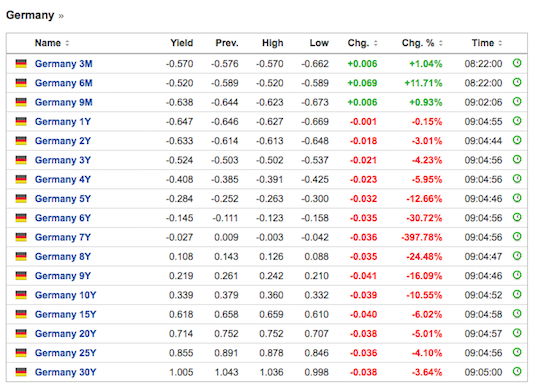
Task: Click the Yield column header
Action: pyautogui.click(x=182, y=43)
